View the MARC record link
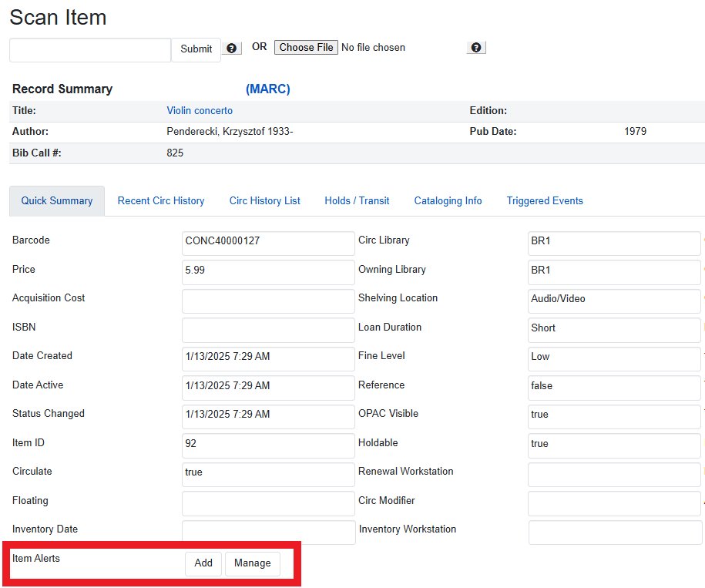The width and height of the screenshot is (705, 588). pyautogui.click(x=267, y=89)
